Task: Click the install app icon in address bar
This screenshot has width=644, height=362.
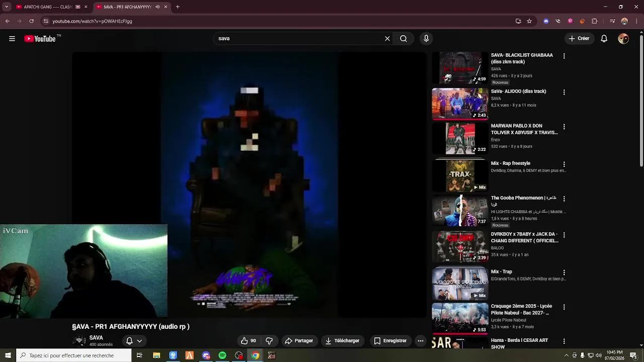Action: tap(518, 21)
